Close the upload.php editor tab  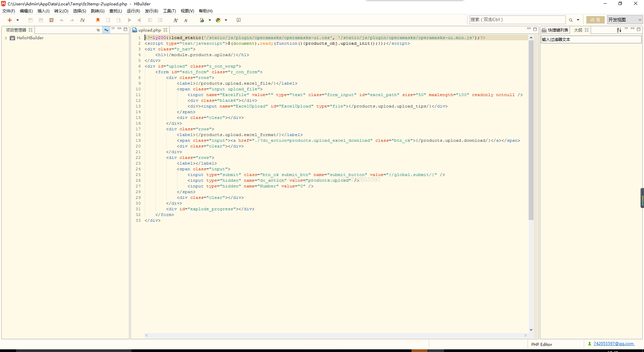click(165, 30)
